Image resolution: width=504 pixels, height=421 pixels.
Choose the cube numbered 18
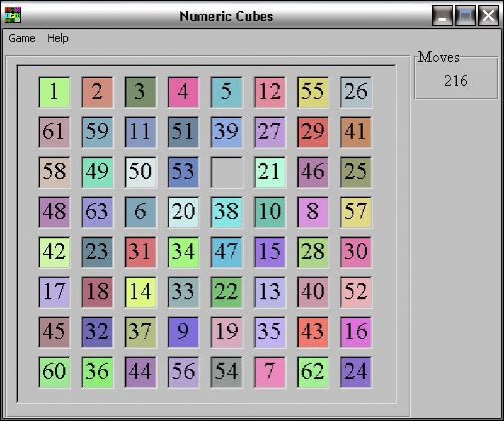(x=98, y=293)
